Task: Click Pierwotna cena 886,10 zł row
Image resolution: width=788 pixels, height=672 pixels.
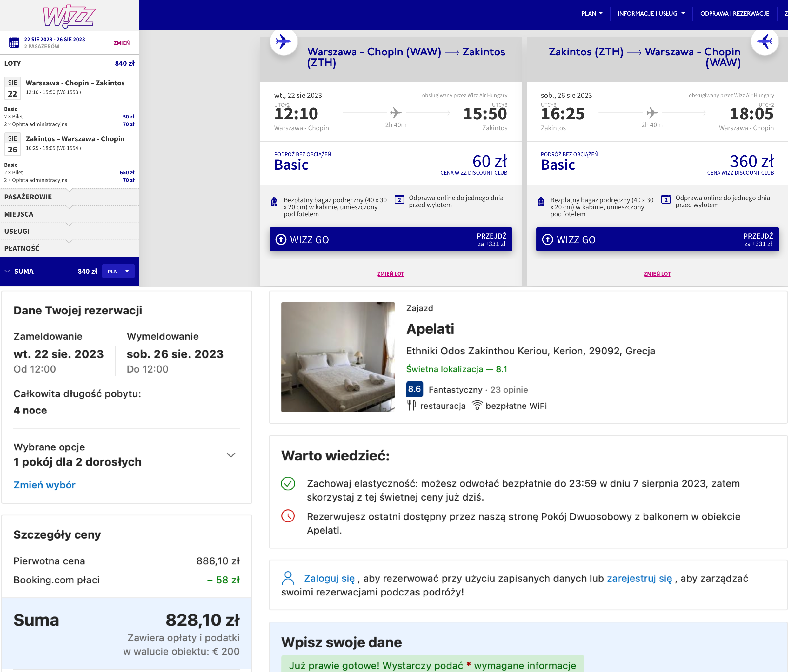Action: tap(127, 561)
